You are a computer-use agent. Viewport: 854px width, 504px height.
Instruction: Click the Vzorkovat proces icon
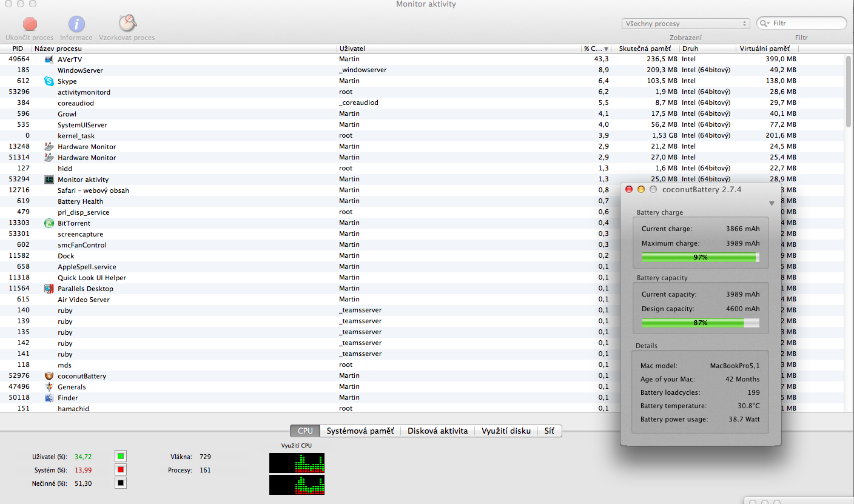pyautogui.click(x=127, y=23)
